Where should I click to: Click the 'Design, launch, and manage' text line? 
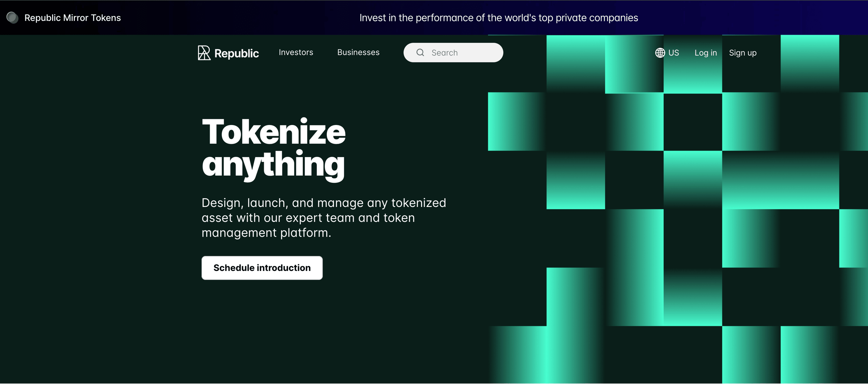324,203
